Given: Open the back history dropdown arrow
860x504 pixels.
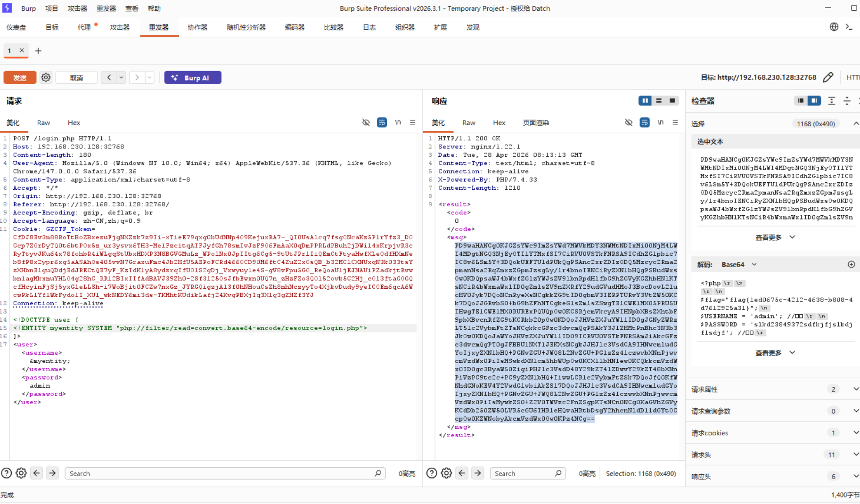Looking at the screenshot, I should point(121,77).
